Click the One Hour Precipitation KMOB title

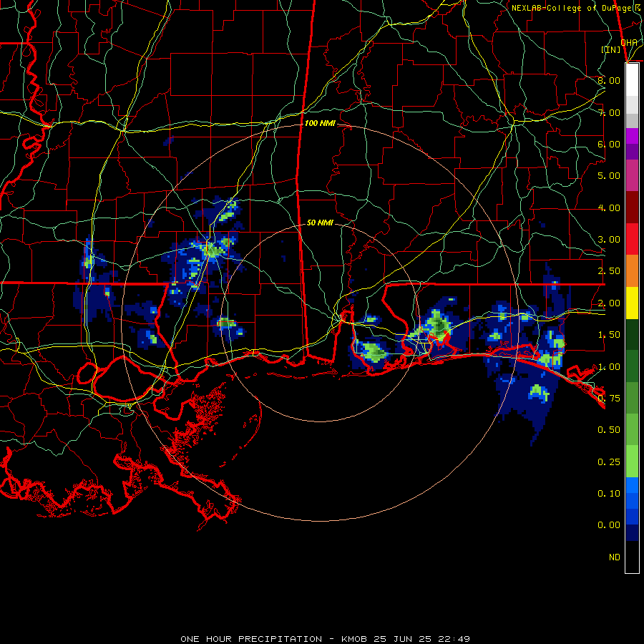(x=326, y=639)
